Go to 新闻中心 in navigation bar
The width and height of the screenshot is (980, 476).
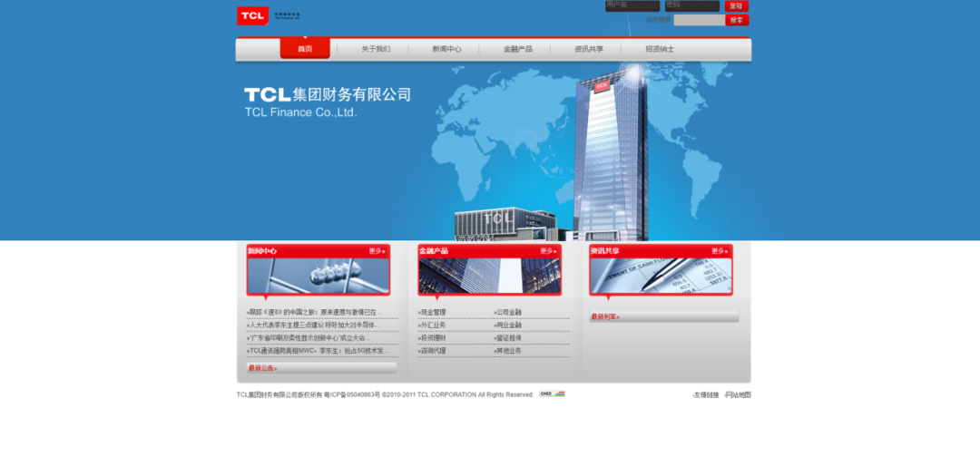click(446, 49)
